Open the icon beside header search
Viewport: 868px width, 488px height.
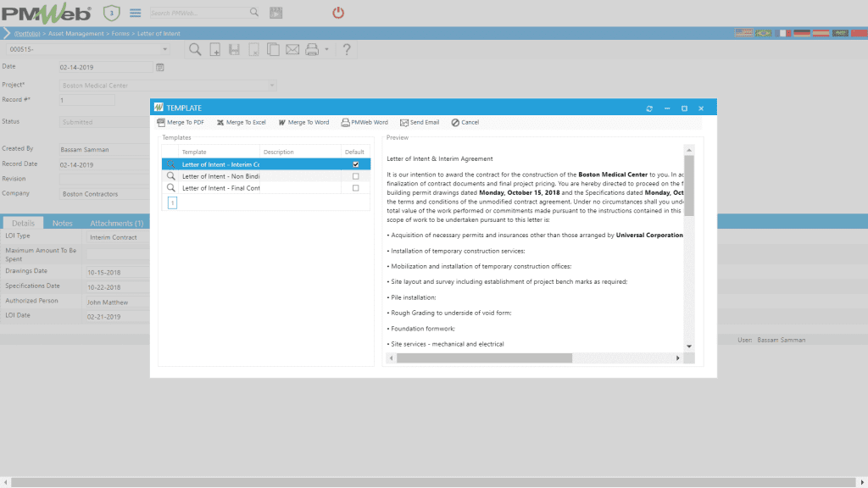coord(275,13)
